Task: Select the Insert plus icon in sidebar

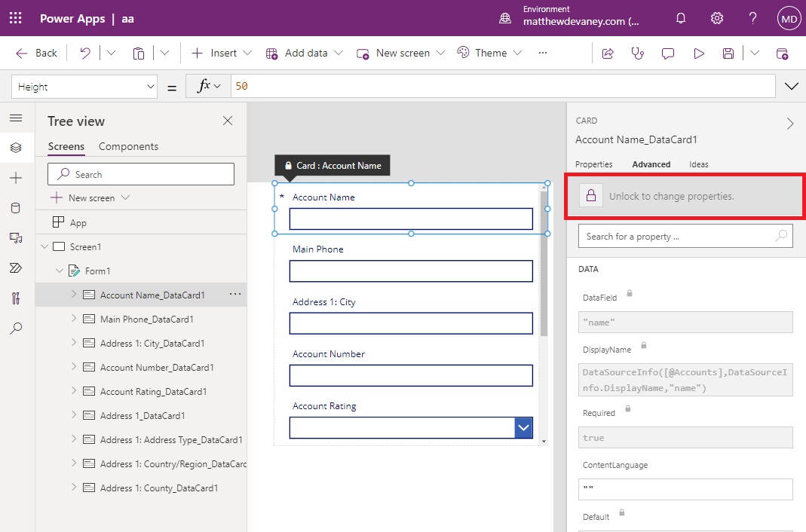Action: 15,178
